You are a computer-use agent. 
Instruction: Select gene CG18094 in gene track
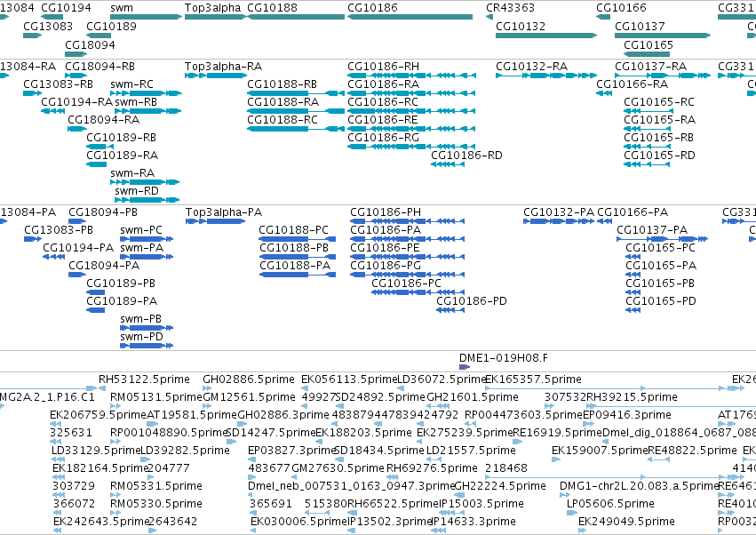(76, 54)
